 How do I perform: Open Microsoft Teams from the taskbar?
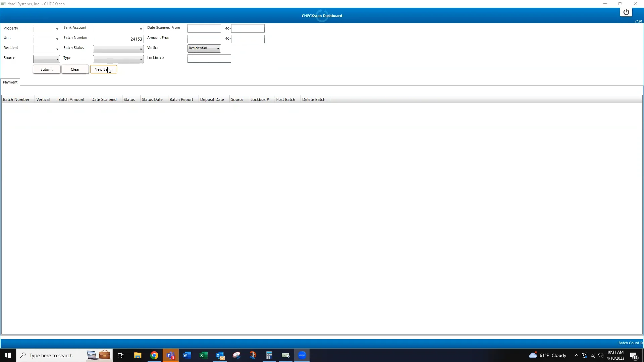click(171, 355)
